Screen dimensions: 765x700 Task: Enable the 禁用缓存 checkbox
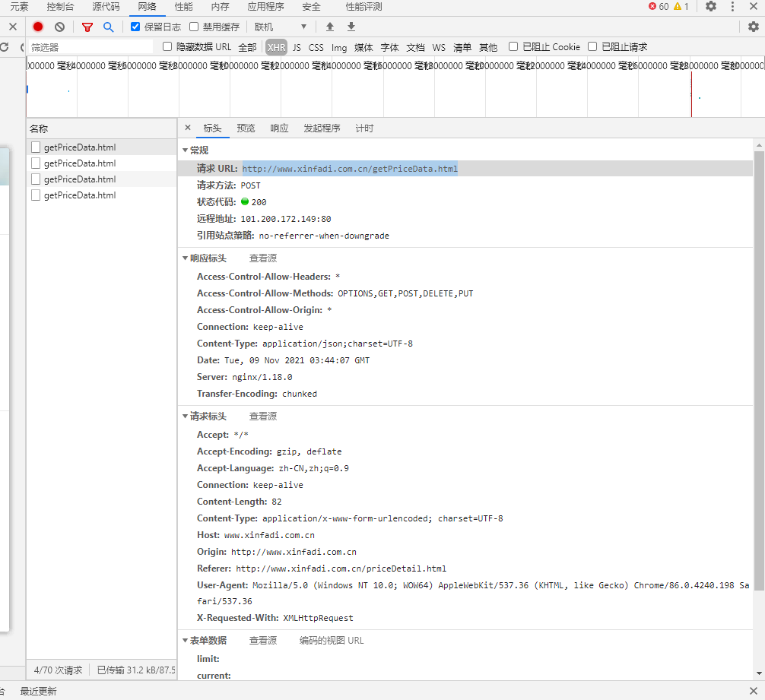[194, 27]
